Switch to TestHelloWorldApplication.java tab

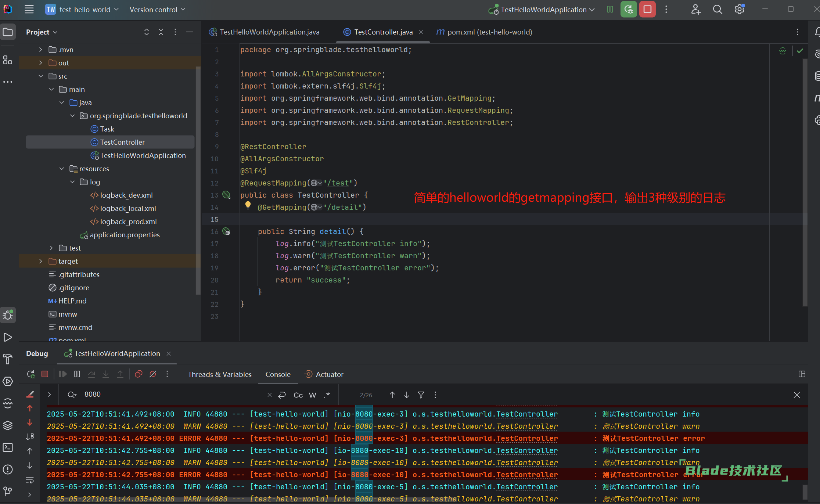click(x=265, y=32)
